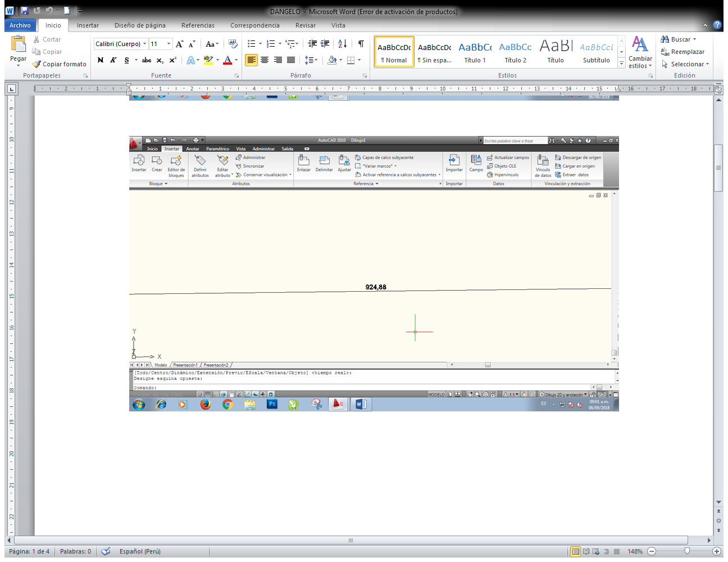Viewport: 728px width, 562px height.
Task: Justify the paragraph text
Action: (291, 60)
